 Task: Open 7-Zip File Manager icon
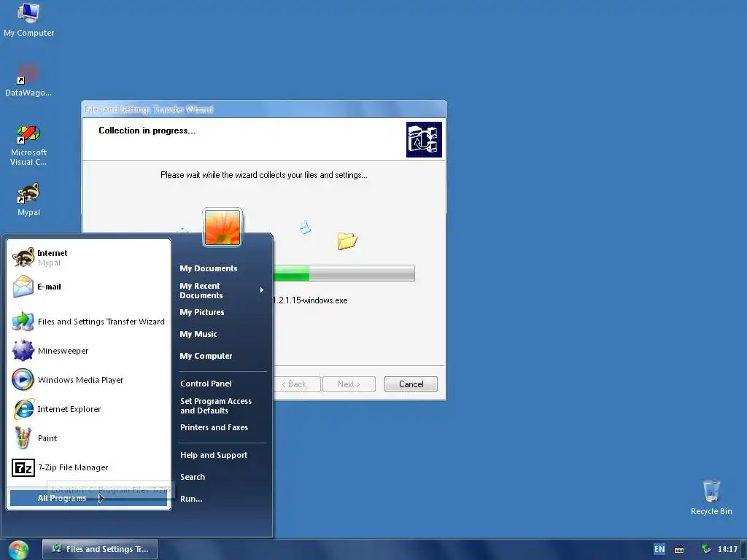coord(23,467)
